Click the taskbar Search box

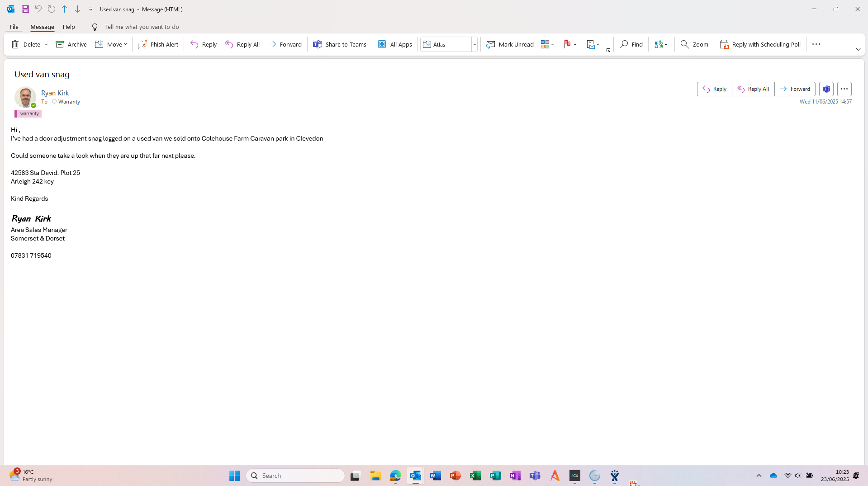(x=295, y=476)
